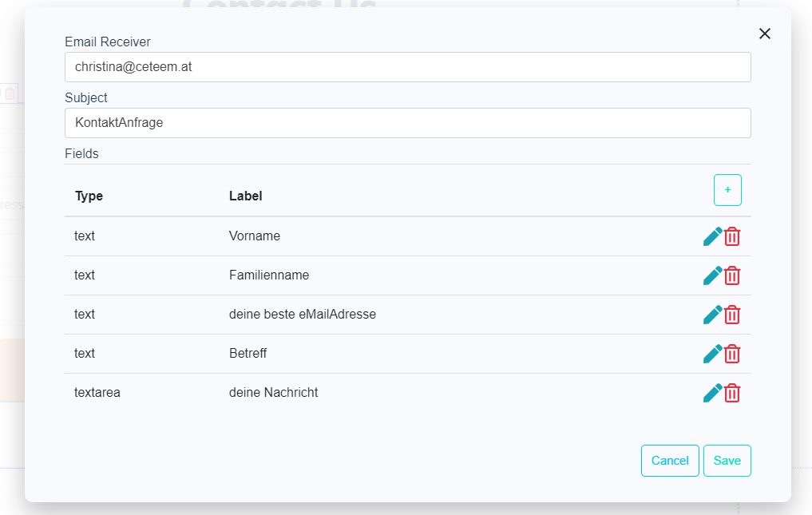Edit the 'deine beste eMailAdresse' field
The image size is (812, 515).
[712, 315]
